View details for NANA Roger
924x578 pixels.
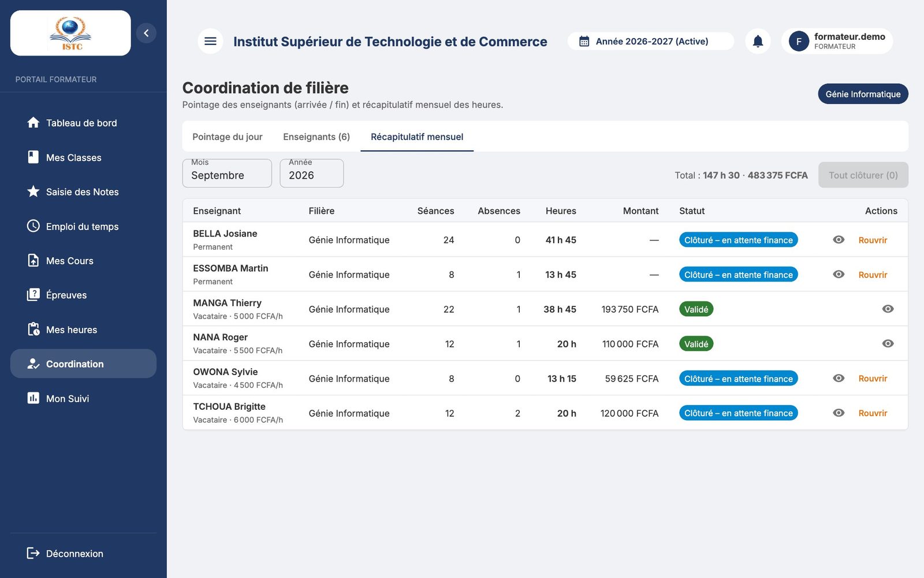(x=888, y=343)
